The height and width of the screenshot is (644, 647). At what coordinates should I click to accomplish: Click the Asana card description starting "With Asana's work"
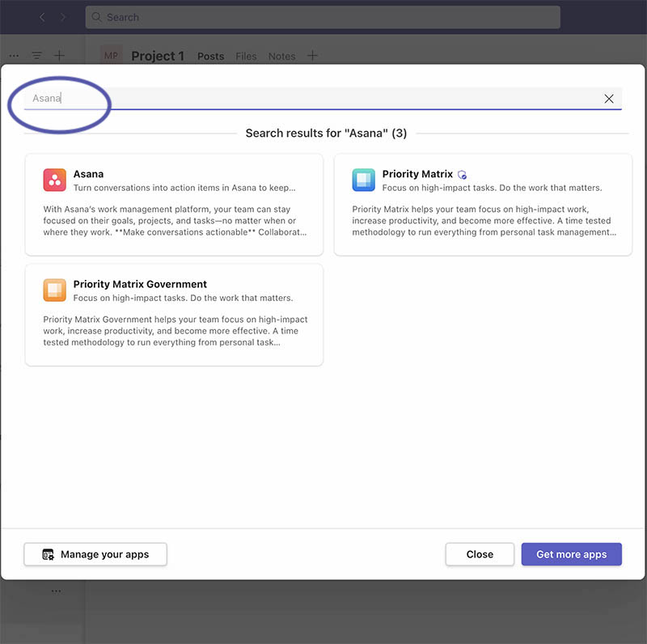click(x=175, y=220)
